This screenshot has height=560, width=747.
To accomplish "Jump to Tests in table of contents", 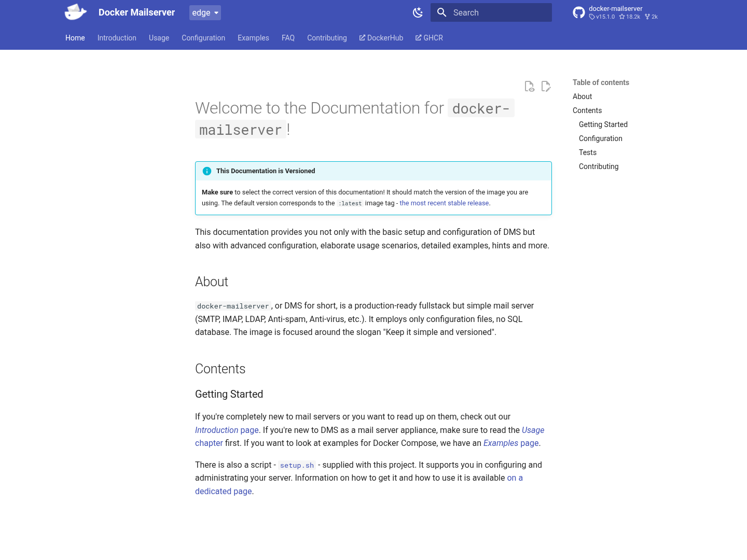I will [588, 152].
